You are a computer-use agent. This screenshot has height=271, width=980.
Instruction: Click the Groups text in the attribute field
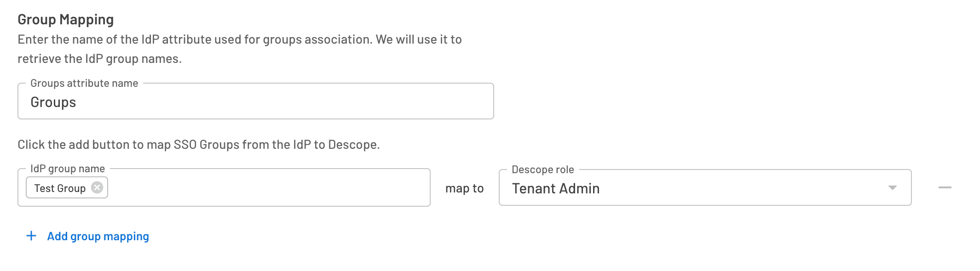click(x=53, y=102)
